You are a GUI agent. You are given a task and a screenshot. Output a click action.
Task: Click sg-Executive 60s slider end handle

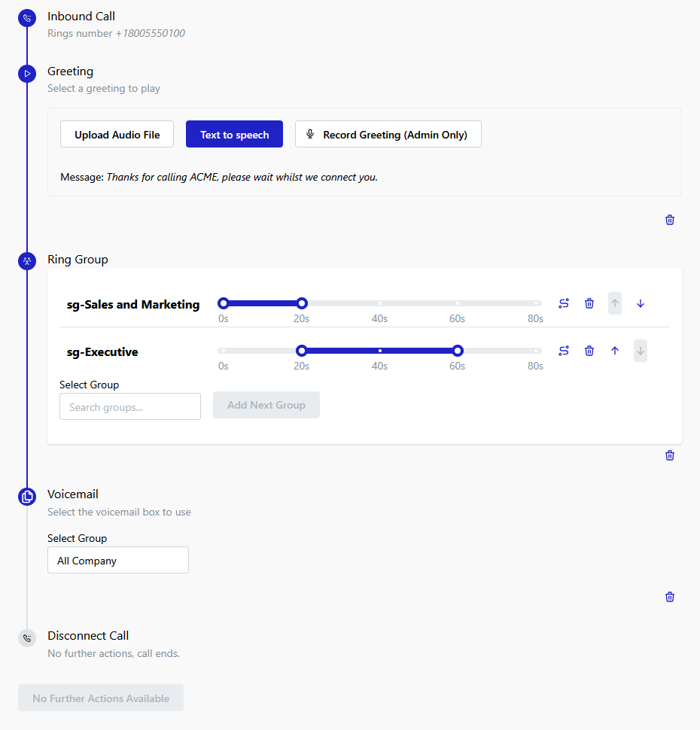click(458, 351)
